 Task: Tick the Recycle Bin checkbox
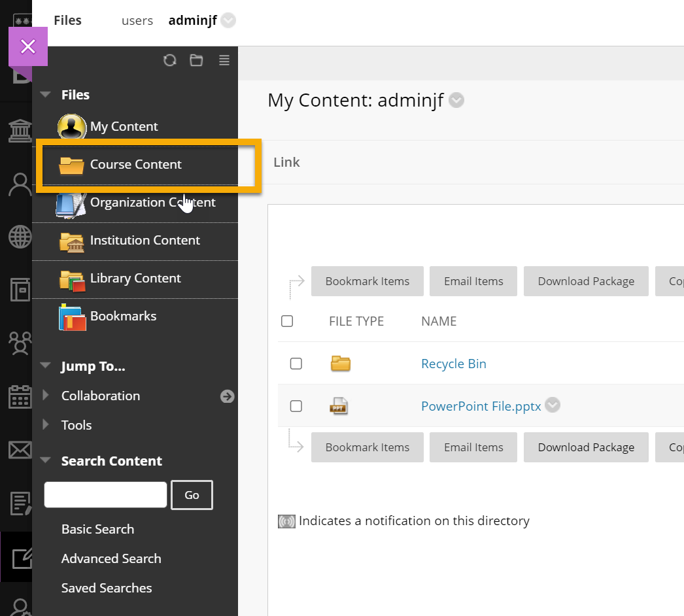coord(296,364)
